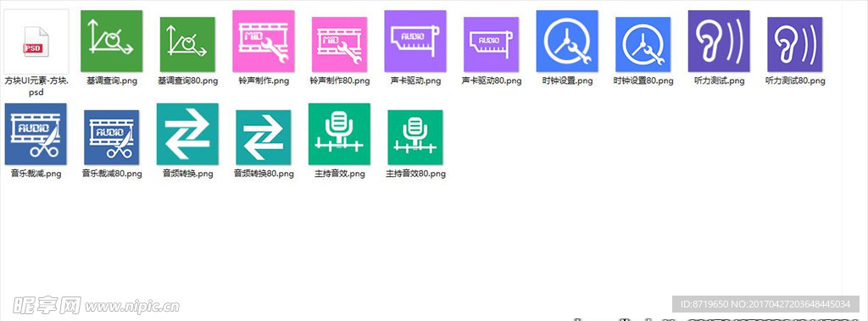Open the 时钟设置.png blue clock icon
The image size is (868, 321).
567,41
